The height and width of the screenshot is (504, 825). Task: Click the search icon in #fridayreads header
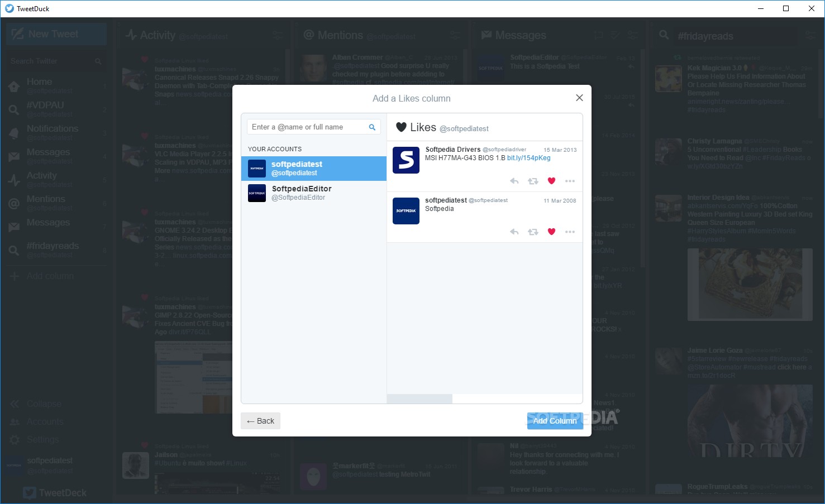click(664, 35)
